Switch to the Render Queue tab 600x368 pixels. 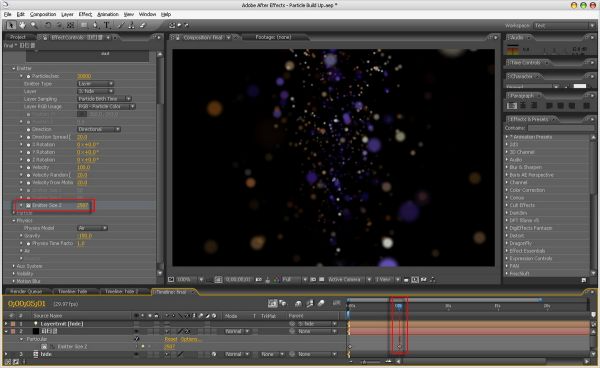tap(27, 291)
